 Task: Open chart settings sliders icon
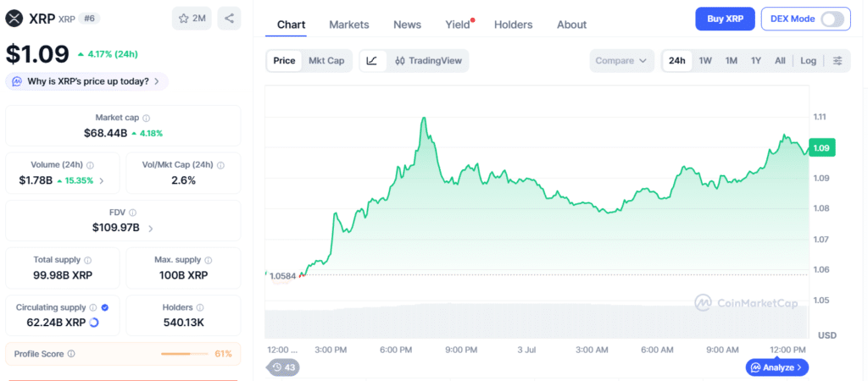(838, 61)
